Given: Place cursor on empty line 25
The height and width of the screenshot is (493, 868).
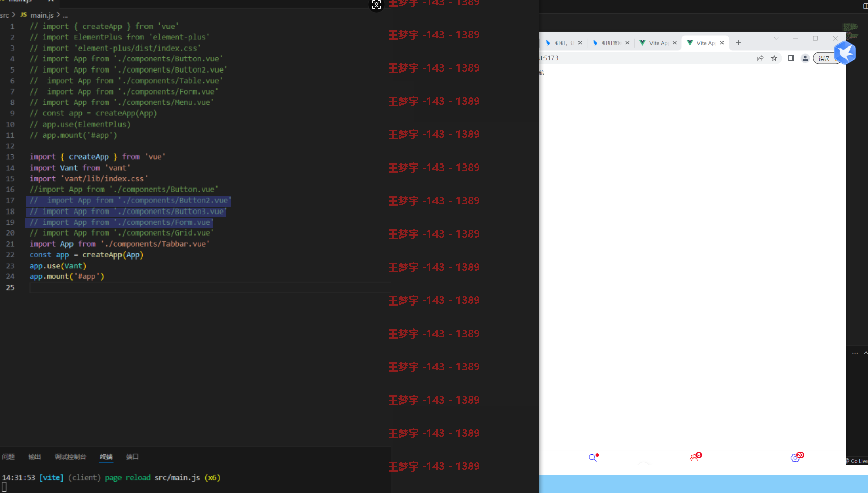Looking at the screenshot, I should 209,288.
